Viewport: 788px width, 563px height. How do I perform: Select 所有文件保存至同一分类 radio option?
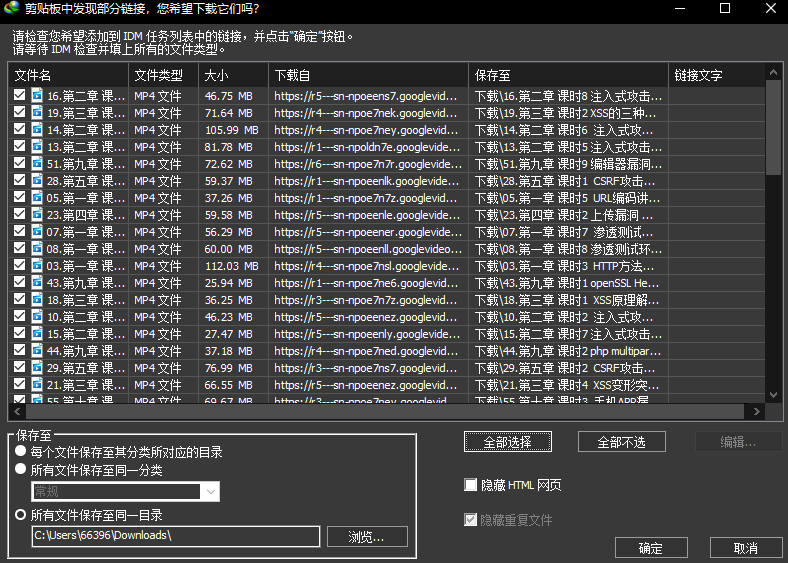point(21,469)
